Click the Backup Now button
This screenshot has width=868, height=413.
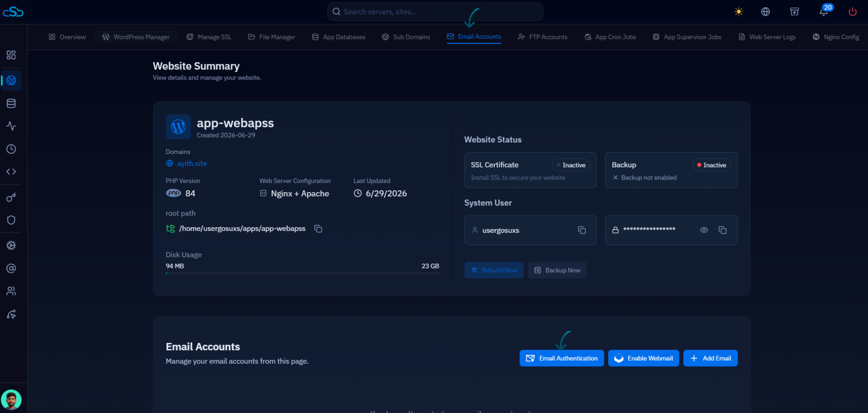click(557, 270)
